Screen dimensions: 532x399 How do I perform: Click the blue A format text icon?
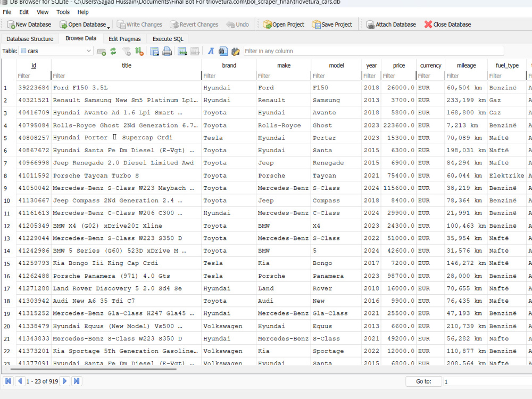[211, 51]
